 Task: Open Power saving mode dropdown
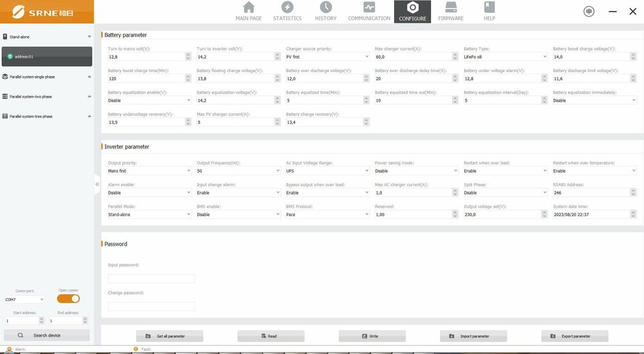click(x=417, y=171)
